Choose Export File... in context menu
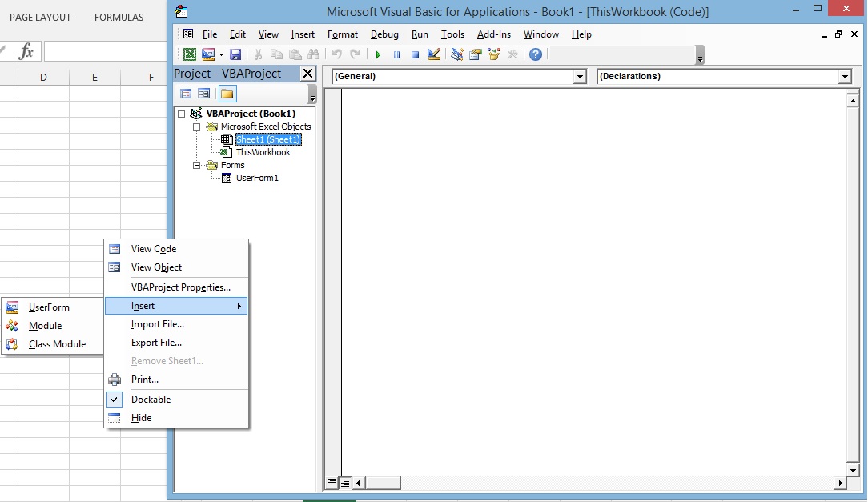Image resolution: width=868 pixels, height=502 pixels. 176,343
